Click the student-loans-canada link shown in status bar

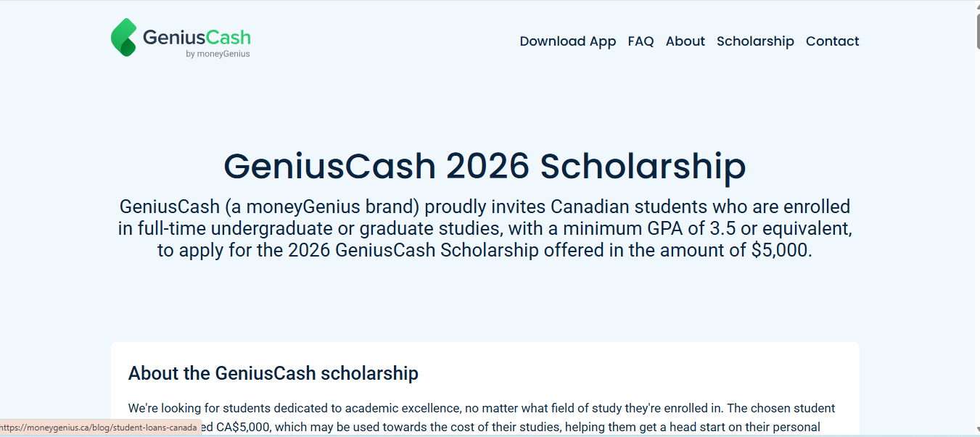tap(99, 428)
